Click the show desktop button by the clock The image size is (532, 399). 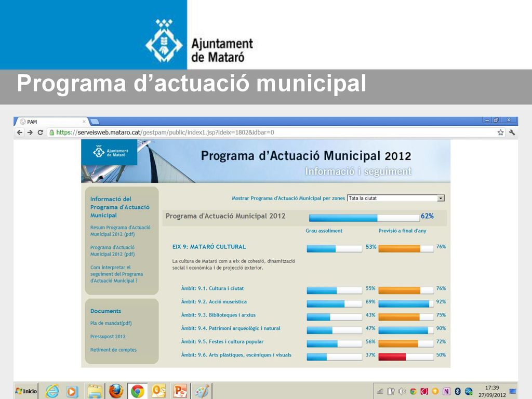click(x=513, y=392)
